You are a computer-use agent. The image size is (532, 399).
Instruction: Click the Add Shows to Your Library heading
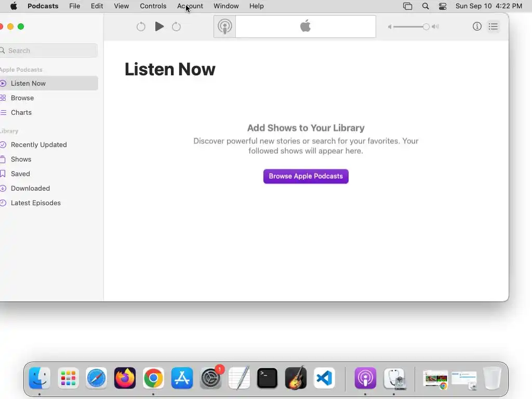click(x=305, y=128)
